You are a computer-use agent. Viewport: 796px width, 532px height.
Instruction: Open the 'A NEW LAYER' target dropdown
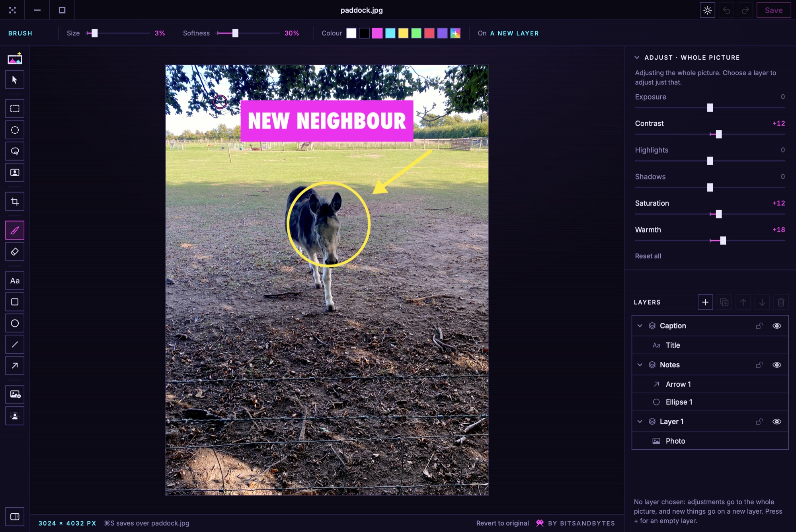[x=514, y=33]
